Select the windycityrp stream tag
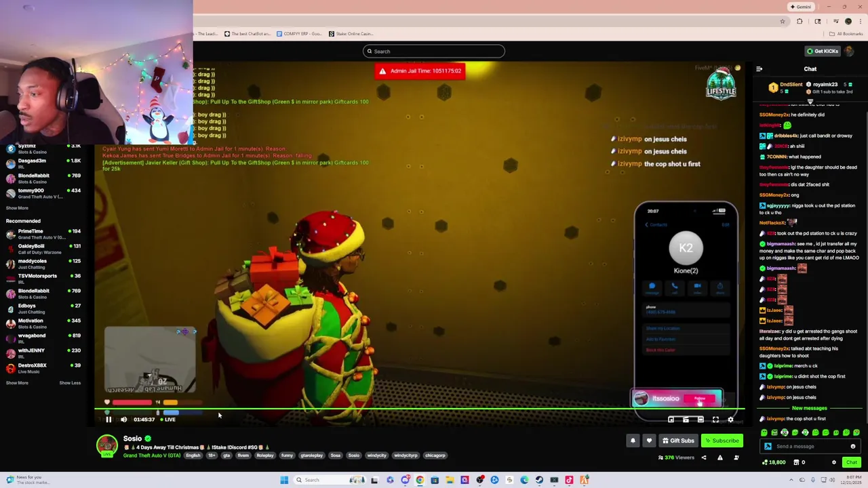868x488 pixels. 406,455
